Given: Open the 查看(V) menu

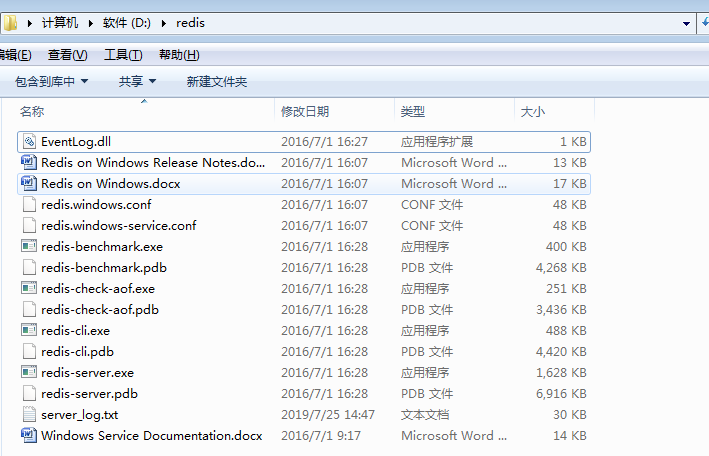Looking at the screenshot, I should pyautogui.click(x=68, y=55).
